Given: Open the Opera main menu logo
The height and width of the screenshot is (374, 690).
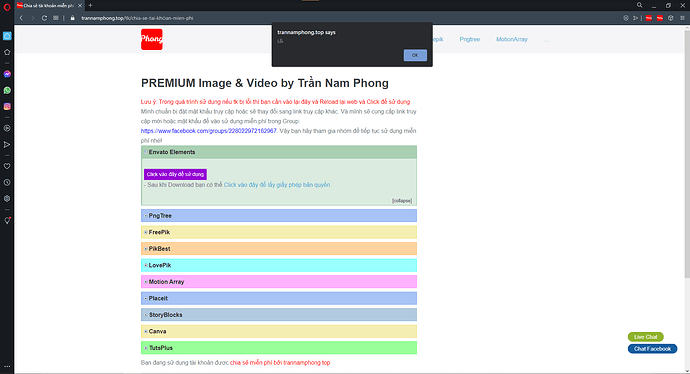Looking at the screenshot, I should point(7,7).
